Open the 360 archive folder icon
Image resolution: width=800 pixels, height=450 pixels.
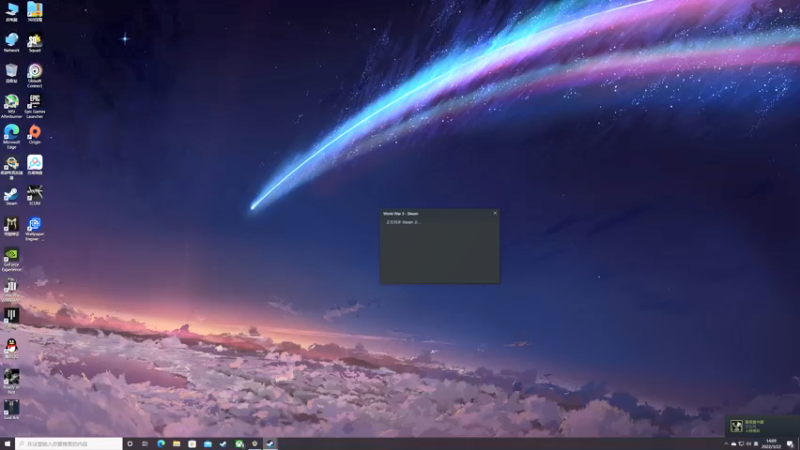click(35, 11)
